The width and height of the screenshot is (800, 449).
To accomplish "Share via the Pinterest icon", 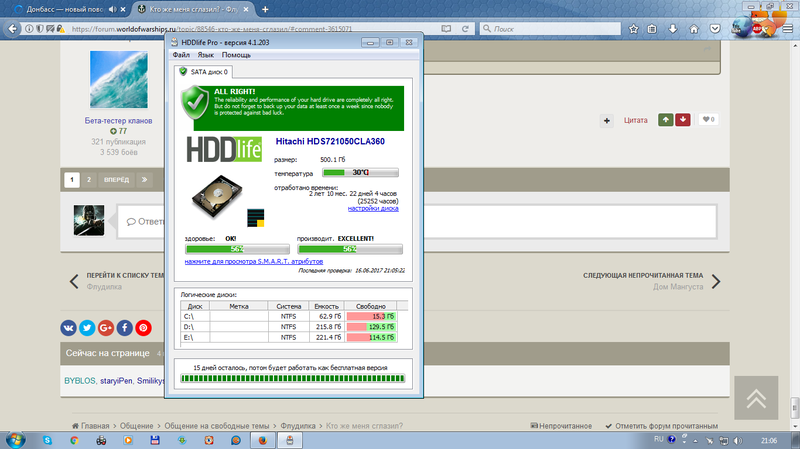I will point(143,328).
